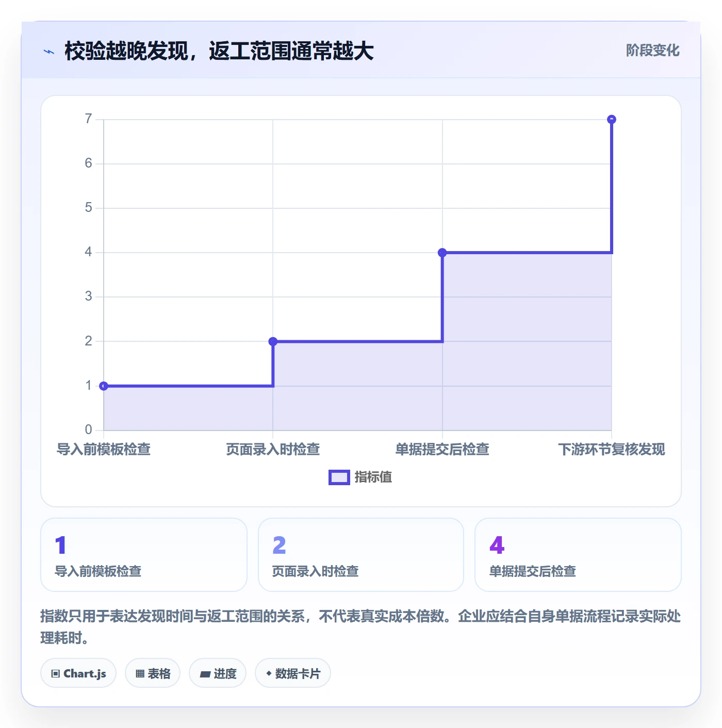
Task: Select the 表格 tag
Action: point(153,673)
